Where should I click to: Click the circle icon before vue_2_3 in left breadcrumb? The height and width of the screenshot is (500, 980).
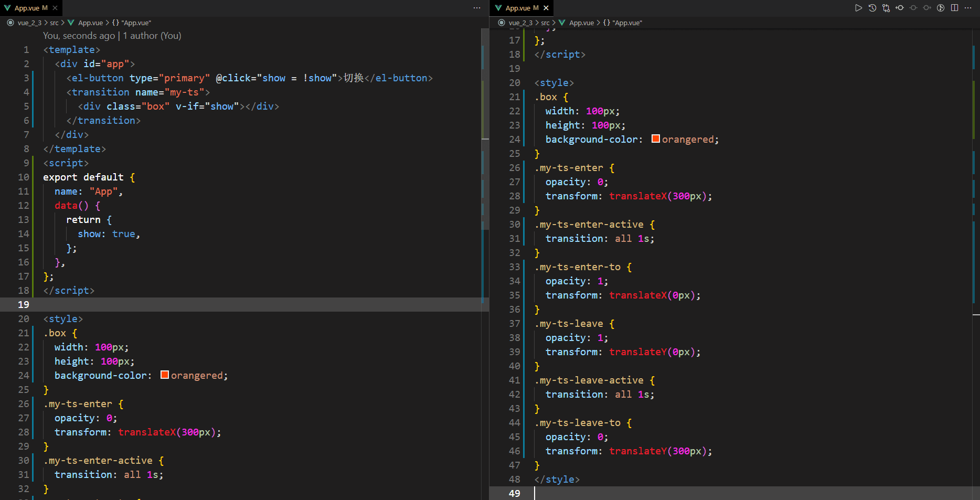point(10,23)
